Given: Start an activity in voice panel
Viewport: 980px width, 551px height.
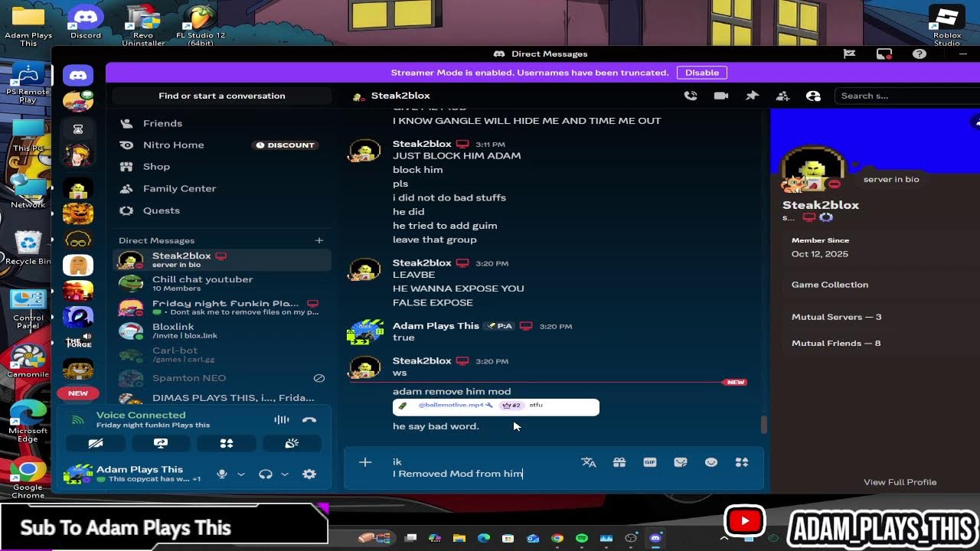Looking at the screenshot, I should click(x=227, y=443).
